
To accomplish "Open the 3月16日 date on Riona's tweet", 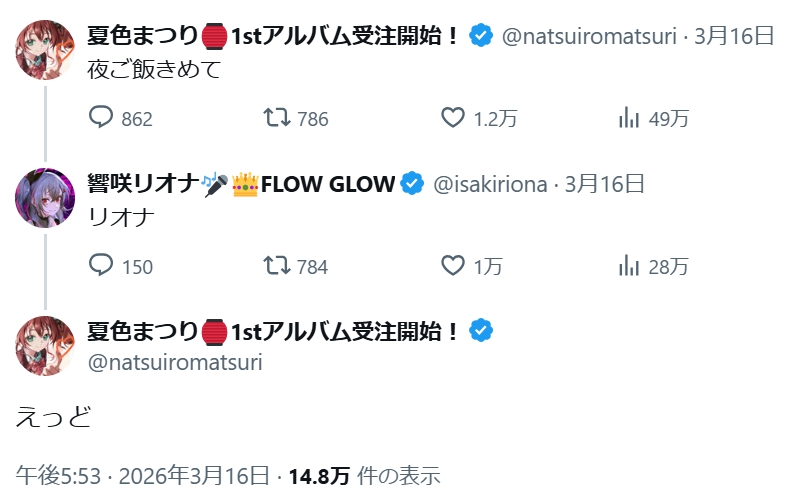I will point(605,184).
